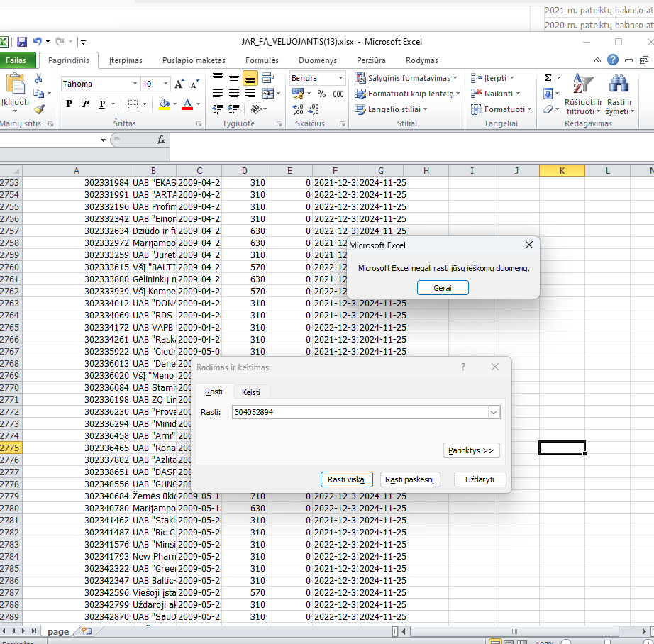Click the Rasti viską button
The width and height of the screenshot is (654, 644).
346,479
